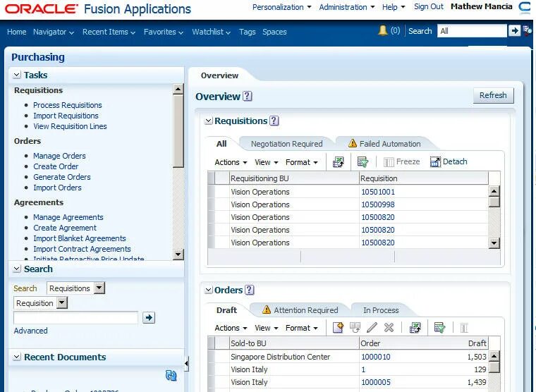Open the Requisitions section help icon
Image resolution: width=536 pixels, height=392 pixels.
coord(274,121)
